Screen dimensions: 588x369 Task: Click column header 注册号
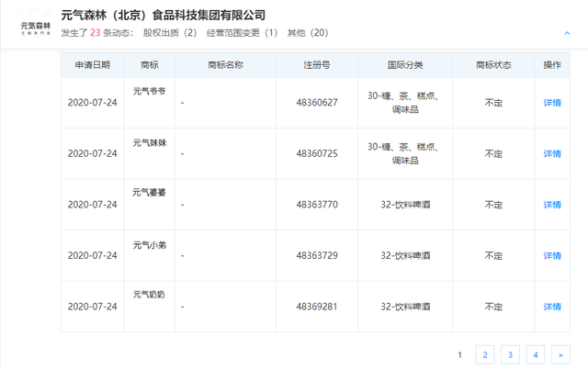tap(317, 65)
